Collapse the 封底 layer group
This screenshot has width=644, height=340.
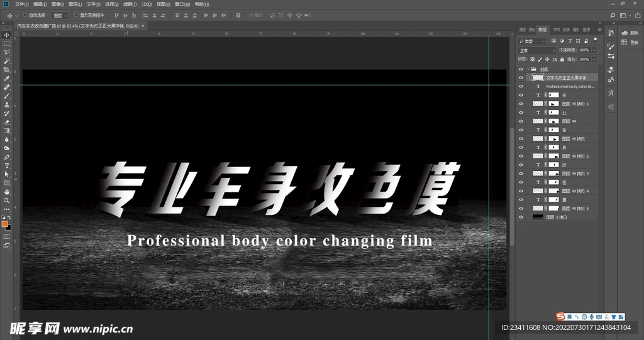(527, 69)
